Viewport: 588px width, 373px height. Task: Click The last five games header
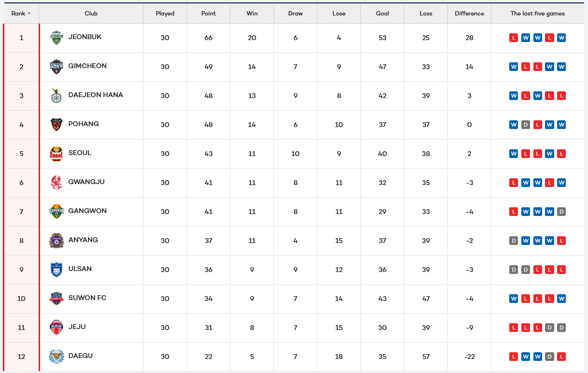(537, 14)
